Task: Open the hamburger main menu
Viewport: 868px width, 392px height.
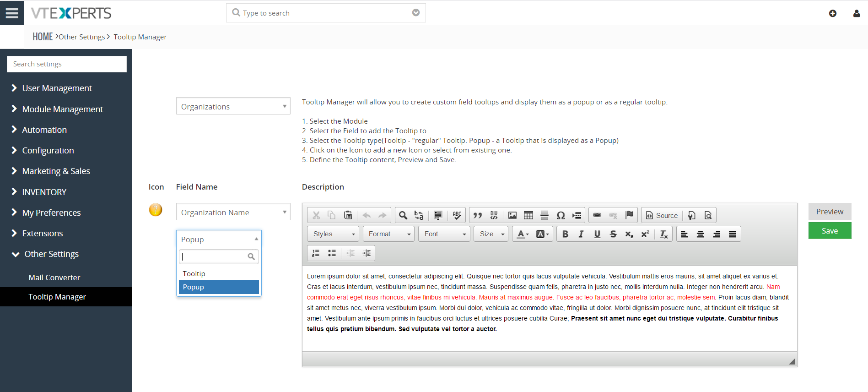Action: click(x=12, y=13)
